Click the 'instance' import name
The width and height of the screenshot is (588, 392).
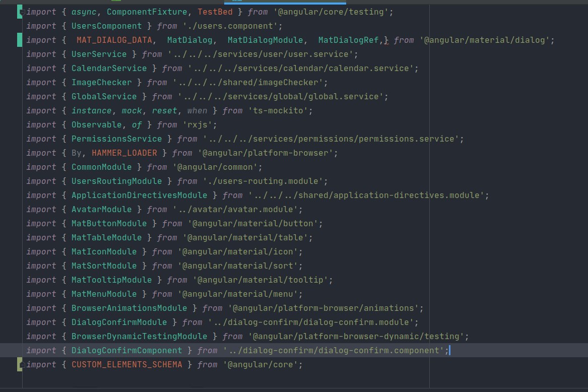[x=92, y=111]
